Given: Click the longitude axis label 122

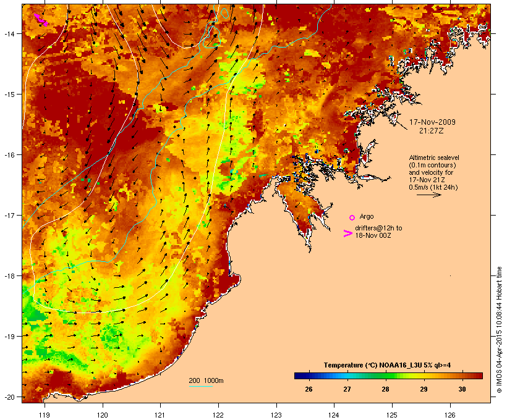Looking at the screenshot, I should pyautogui.click(x=218, y=415).
